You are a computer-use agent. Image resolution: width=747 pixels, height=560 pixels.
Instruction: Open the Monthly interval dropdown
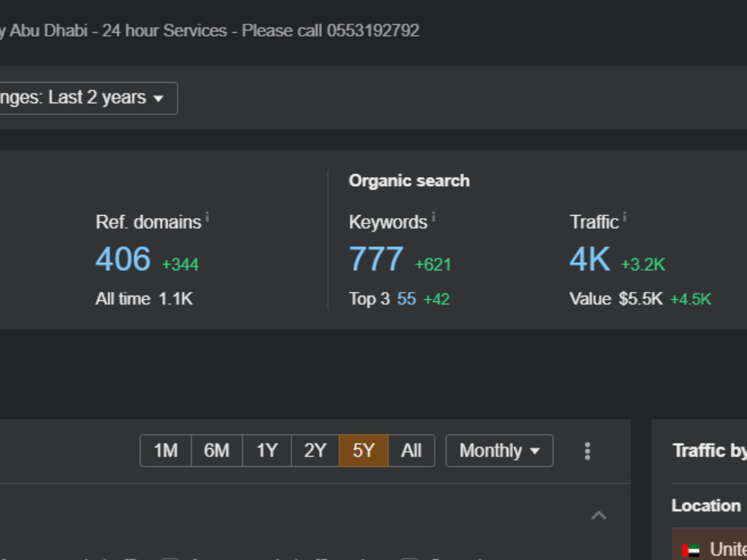(499, 450)
